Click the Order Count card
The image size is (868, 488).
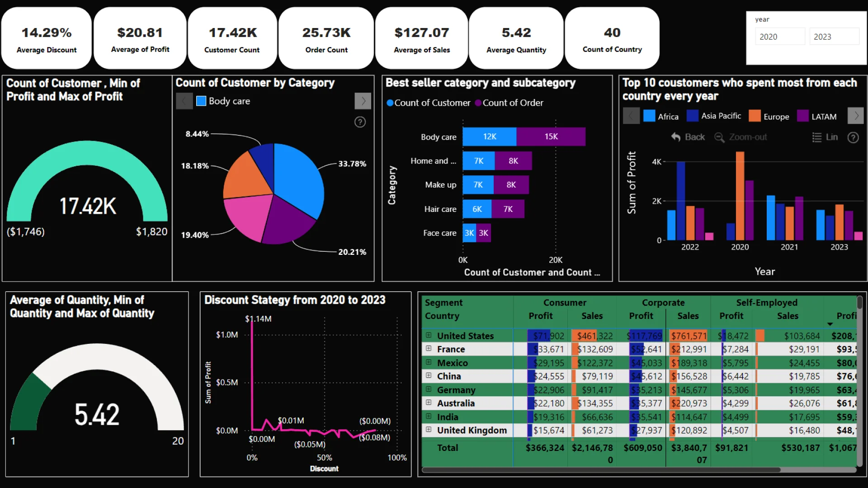326,38
